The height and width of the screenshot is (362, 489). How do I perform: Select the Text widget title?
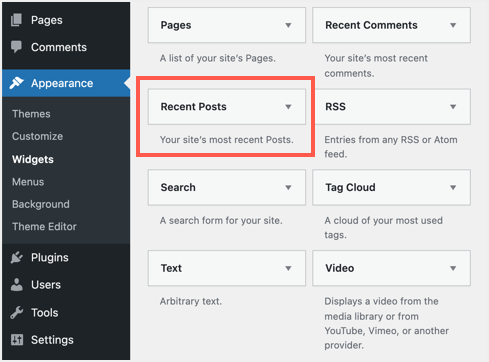(x=171, y=268)
